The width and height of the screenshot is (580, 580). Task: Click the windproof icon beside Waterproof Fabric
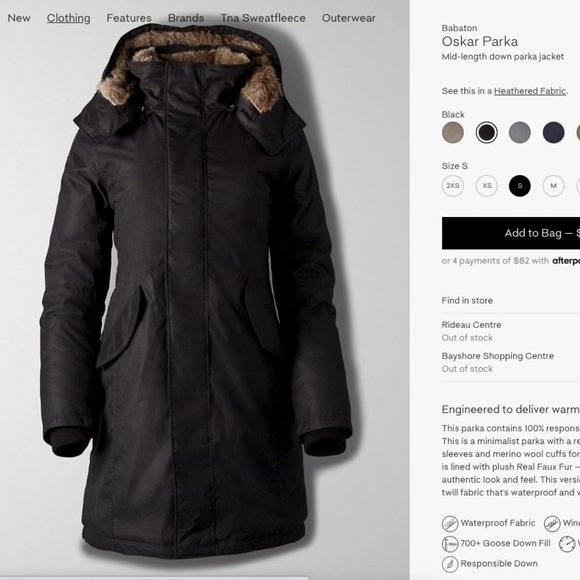[x=552, y=523]
